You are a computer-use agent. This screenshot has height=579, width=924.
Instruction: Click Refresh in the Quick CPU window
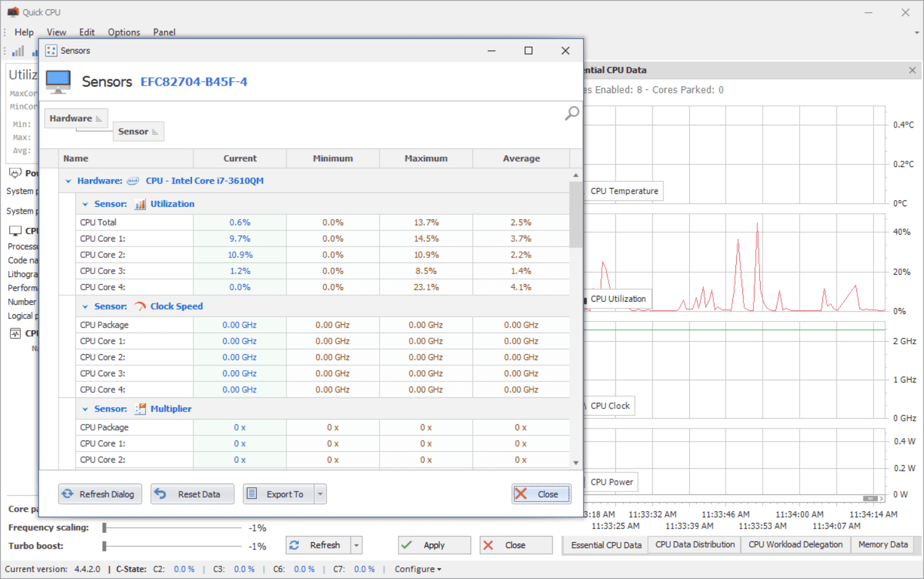tap(318, 545)
